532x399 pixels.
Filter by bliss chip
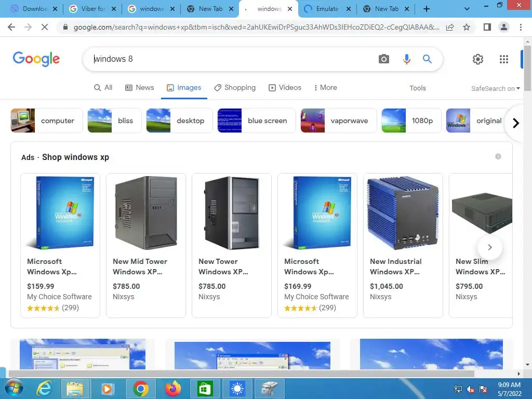[x=114, y=121]
